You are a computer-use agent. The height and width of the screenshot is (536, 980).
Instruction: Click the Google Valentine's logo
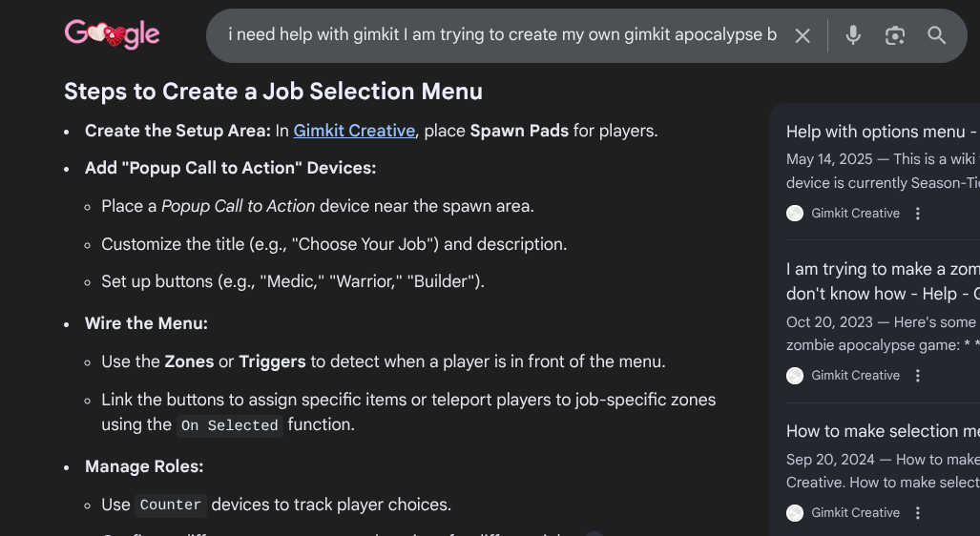tap(112, 35)
